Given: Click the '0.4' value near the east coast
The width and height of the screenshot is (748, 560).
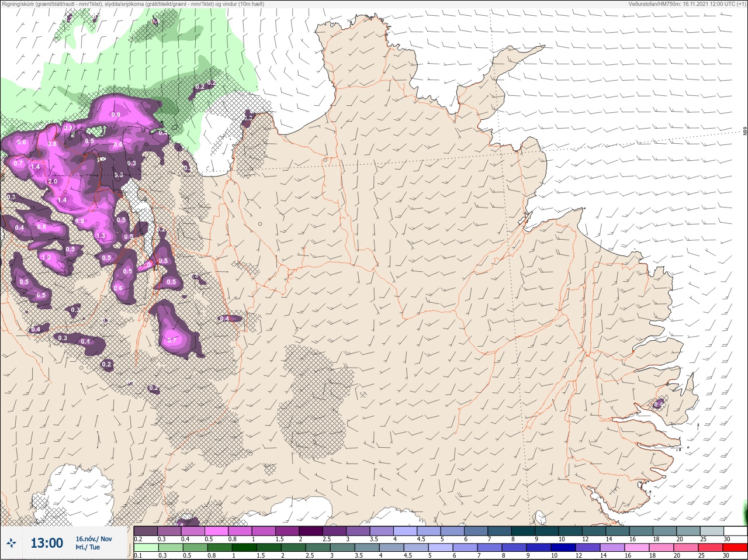Looking at the screenshot, I should pyautogui.click(x=659, y=404).
